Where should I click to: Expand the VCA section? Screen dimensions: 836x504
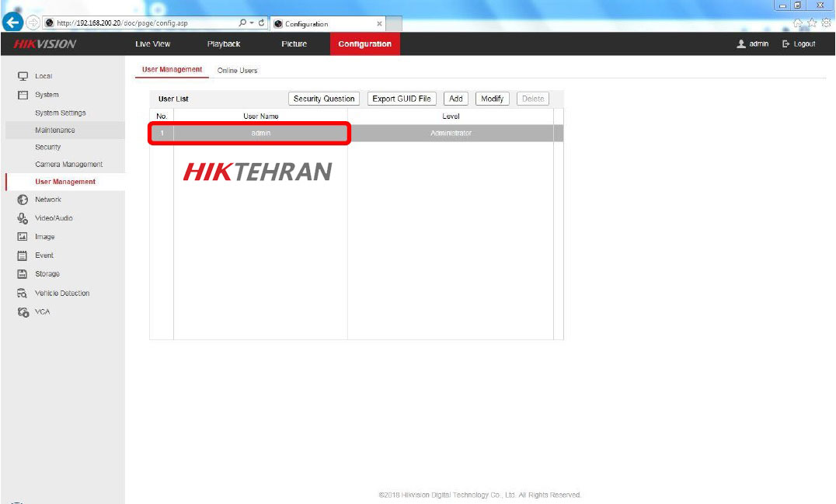click(x=42, y=312)
